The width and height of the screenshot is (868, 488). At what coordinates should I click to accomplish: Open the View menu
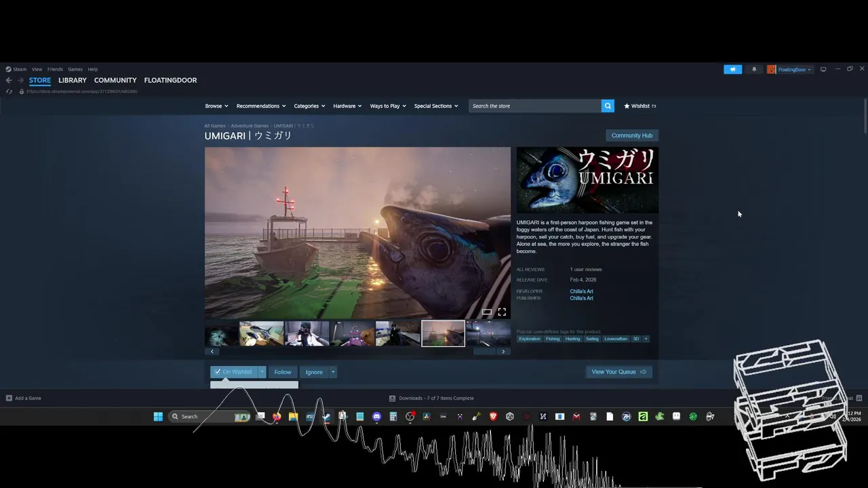point(37,69)
